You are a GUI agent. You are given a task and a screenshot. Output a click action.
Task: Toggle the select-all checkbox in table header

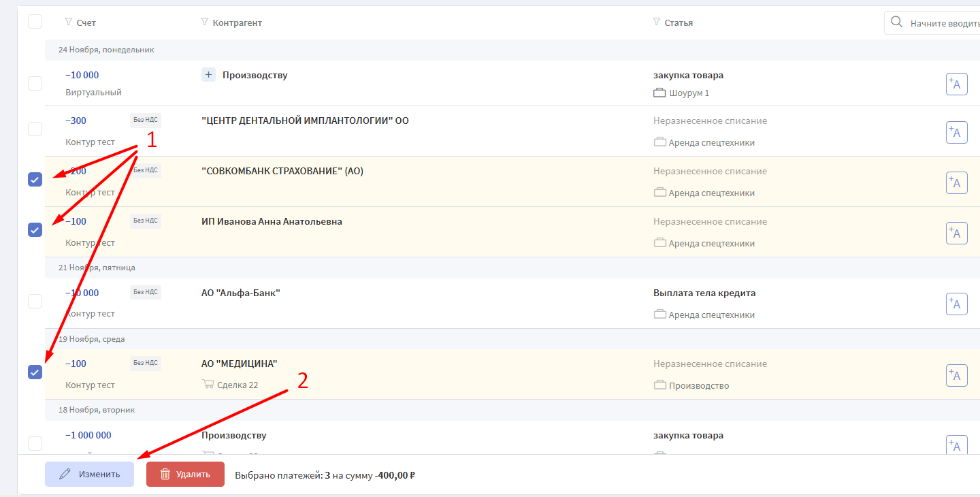35,22
